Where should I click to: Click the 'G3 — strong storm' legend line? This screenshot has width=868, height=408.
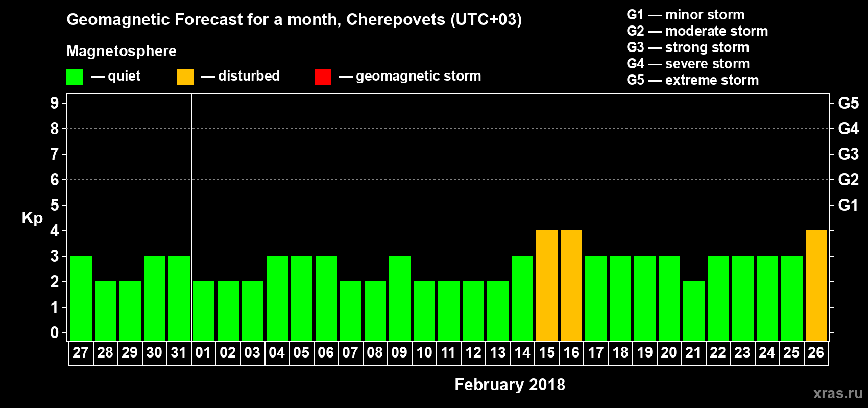pos(688,47)
